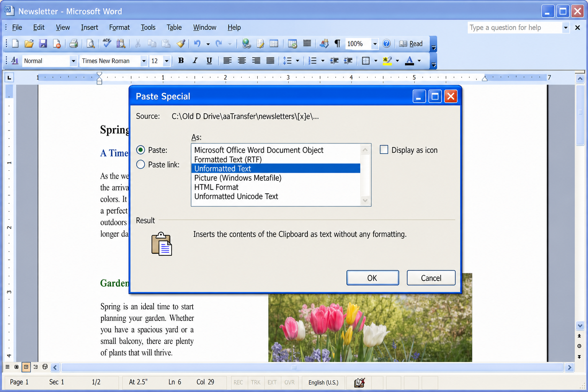Open the File menu

coord(17,27)
